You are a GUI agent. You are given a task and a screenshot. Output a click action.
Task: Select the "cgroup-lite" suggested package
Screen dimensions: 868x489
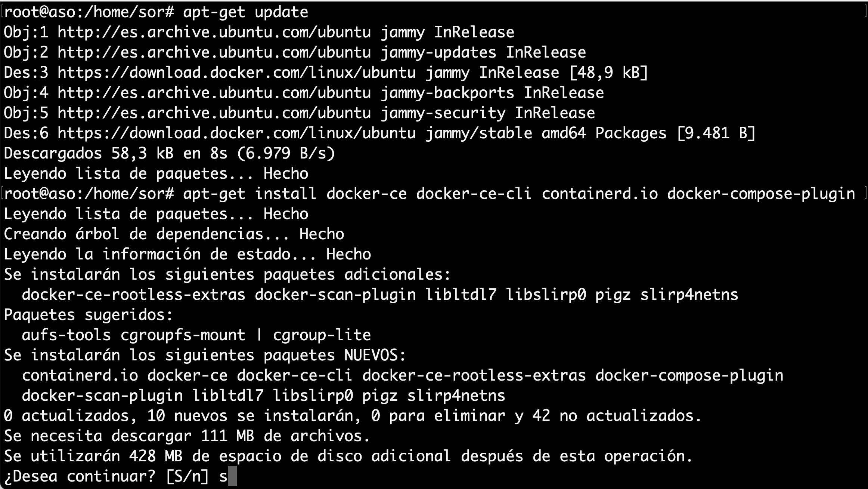pos(322,335)
